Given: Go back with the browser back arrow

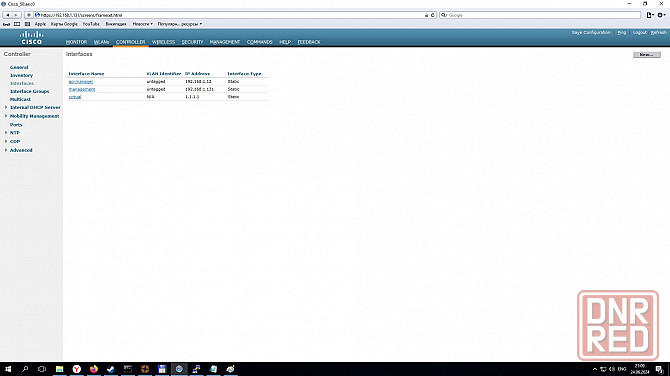Looking at the screenshot, I should [7, 15].
